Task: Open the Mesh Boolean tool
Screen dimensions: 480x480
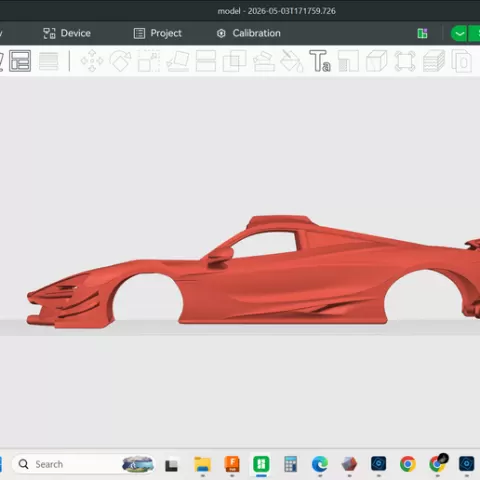Action: click(x=235, y=61)
